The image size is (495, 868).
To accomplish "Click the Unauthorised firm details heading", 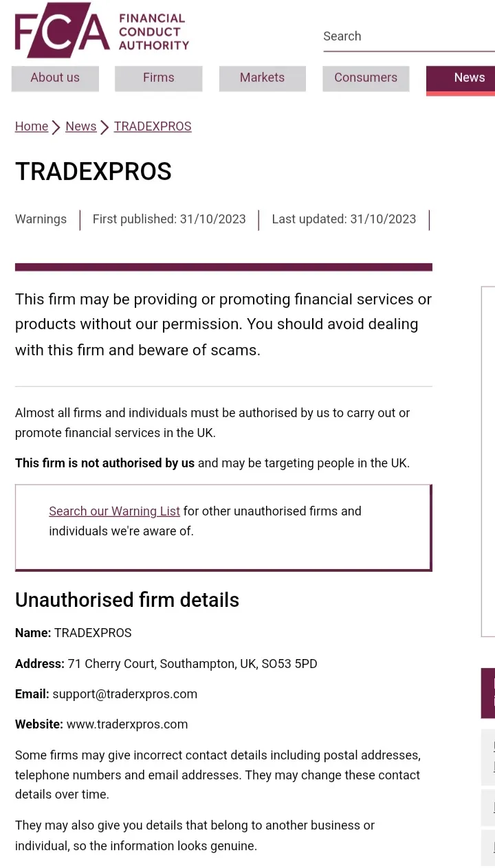I will pyautogui.click(x=127, y=600).
